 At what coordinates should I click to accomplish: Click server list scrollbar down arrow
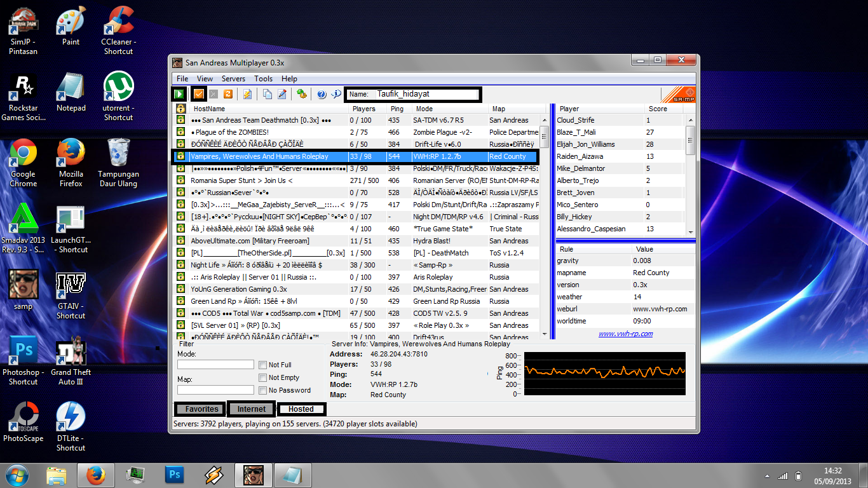point(544,334)
